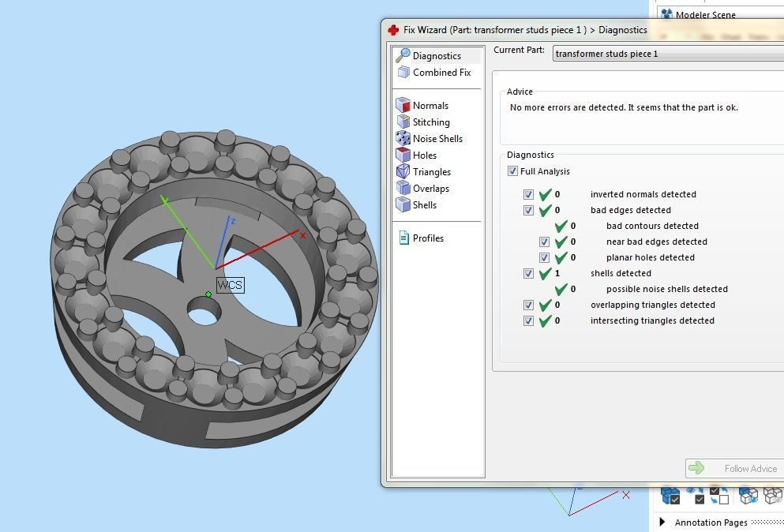The width and height of the screenshot is (784, 532).
Task: Click the Follow Advice button
Action: (734, 469)
